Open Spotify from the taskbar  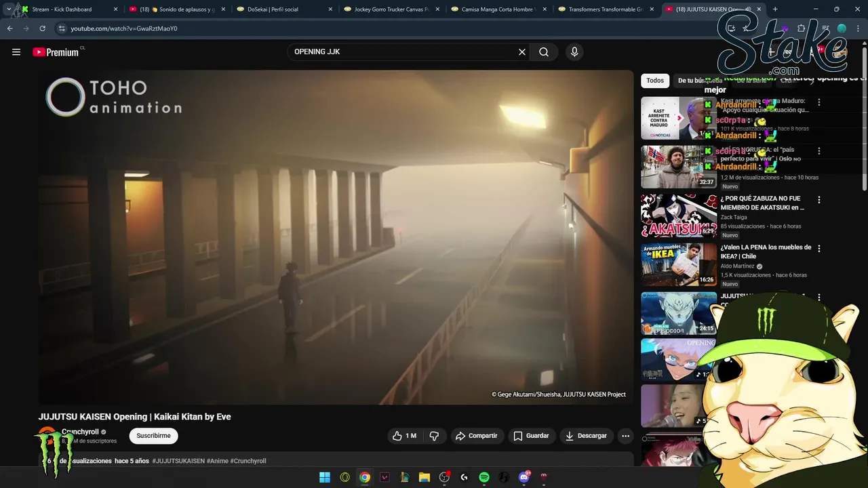(484, 477)
